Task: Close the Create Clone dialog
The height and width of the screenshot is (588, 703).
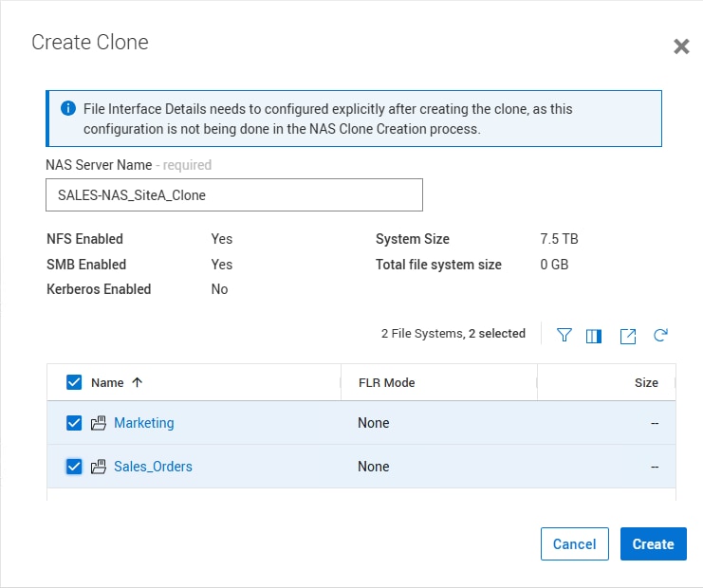Action: point(681,46)
